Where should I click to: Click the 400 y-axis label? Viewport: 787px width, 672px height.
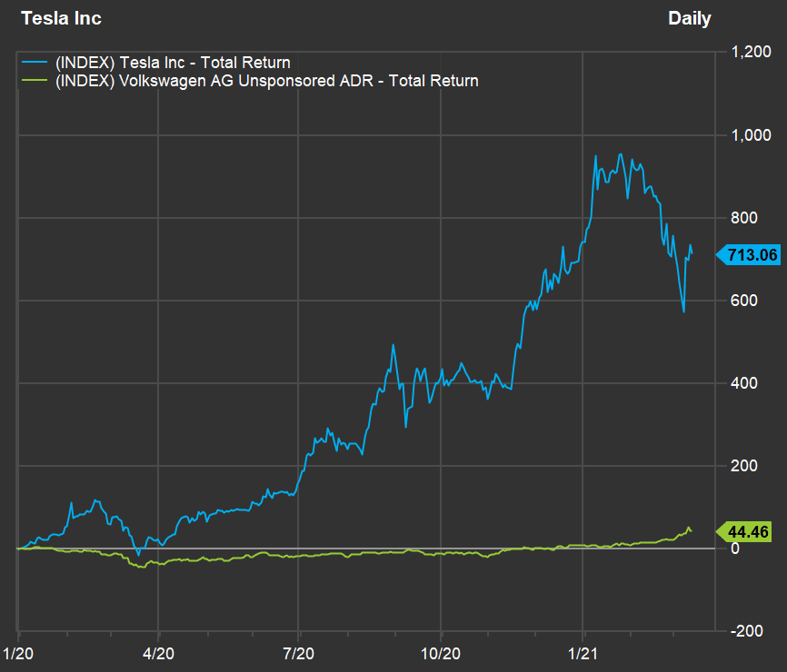745,383
